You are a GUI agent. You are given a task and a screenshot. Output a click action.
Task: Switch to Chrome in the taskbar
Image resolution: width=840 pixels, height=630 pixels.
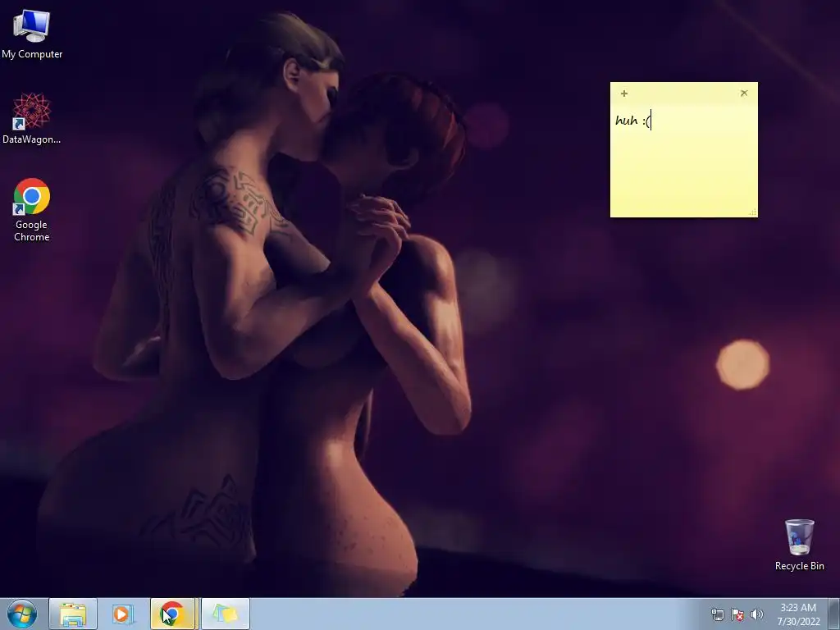tap(172, 614)
